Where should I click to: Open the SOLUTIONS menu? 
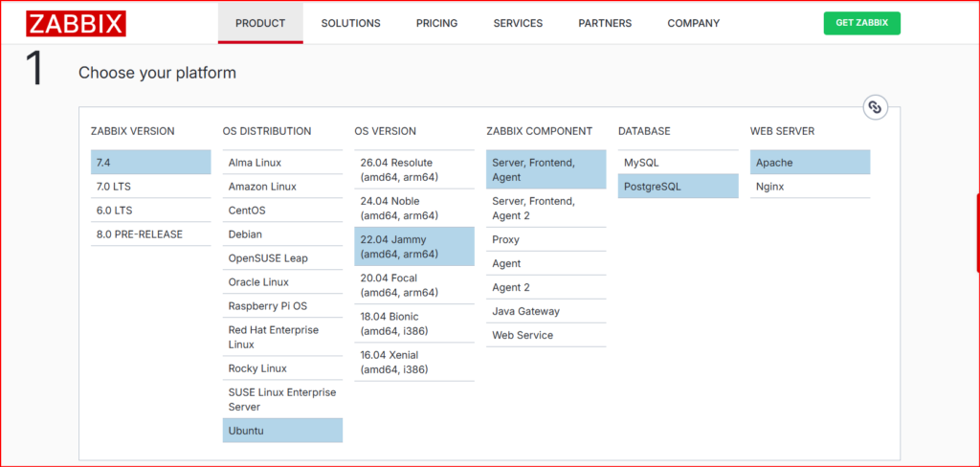(350, 23)
